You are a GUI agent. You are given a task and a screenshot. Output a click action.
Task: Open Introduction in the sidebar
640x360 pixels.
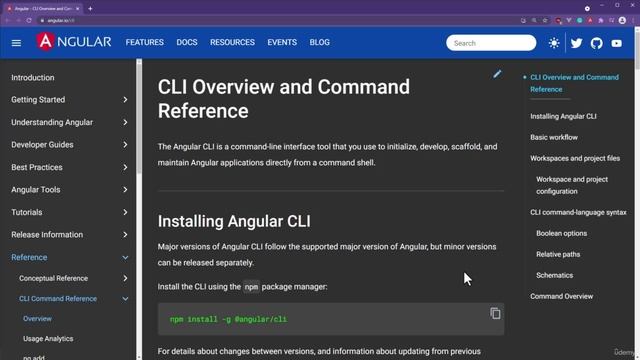[x=33, y=78]
